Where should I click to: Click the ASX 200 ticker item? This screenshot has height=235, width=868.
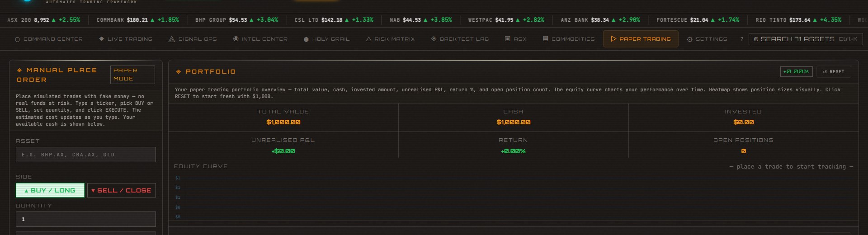point(44,20)
